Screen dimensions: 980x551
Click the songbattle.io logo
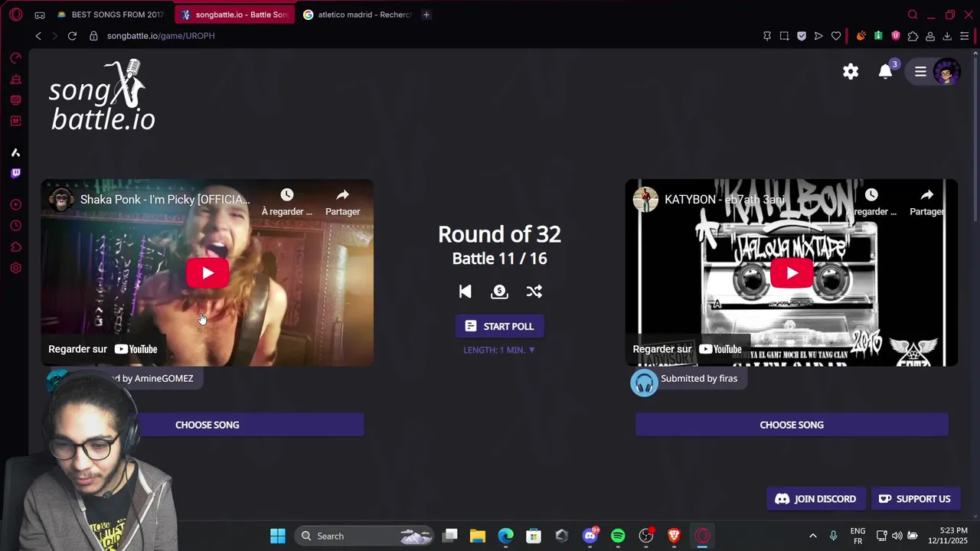(102, 95)
